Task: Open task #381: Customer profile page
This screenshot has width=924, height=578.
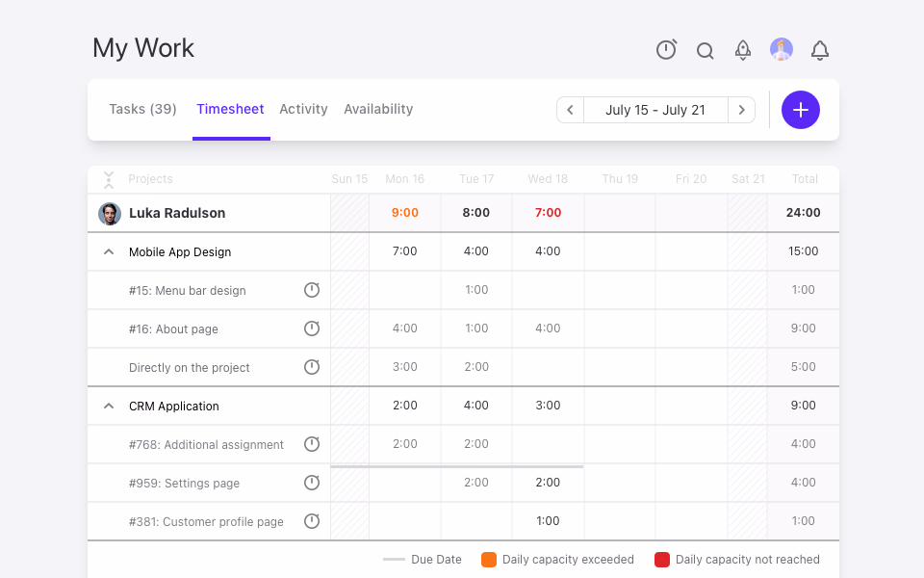Action: 206,521
